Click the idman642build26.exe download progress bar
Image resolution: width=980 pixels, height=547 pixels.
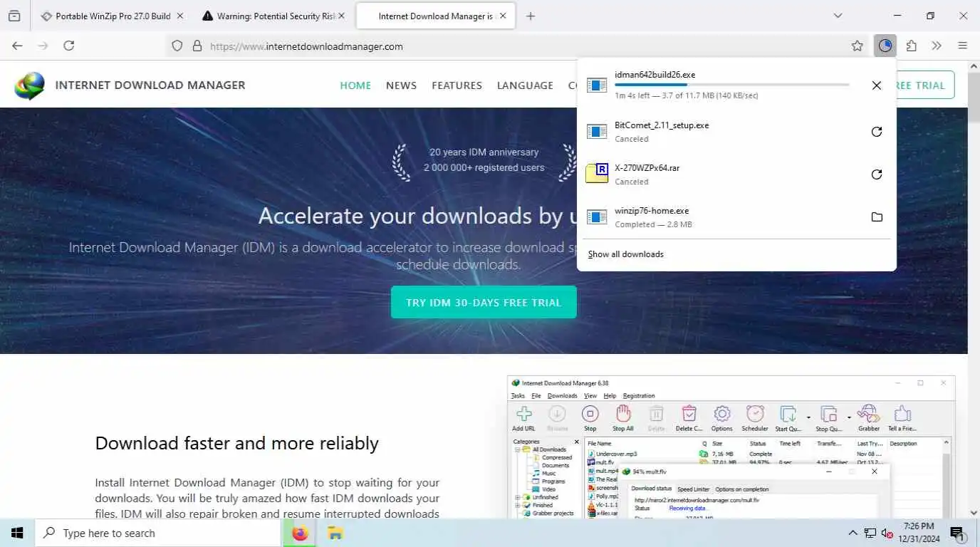[732, 85]
